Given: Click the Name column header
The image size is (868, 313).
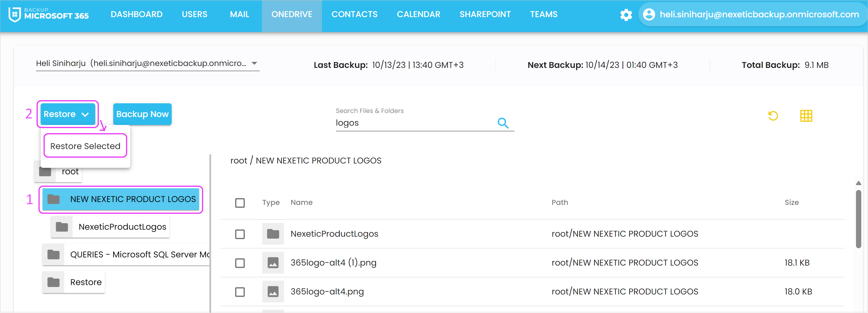Looking at the screenshot, I should tap(302, 203).
